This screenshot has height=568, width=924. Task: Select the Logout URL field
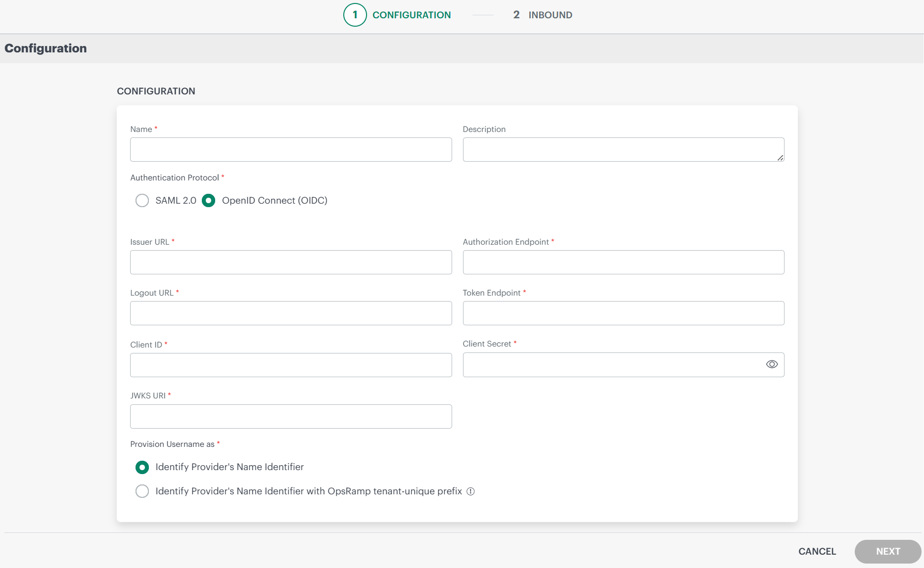coord(290,313)
